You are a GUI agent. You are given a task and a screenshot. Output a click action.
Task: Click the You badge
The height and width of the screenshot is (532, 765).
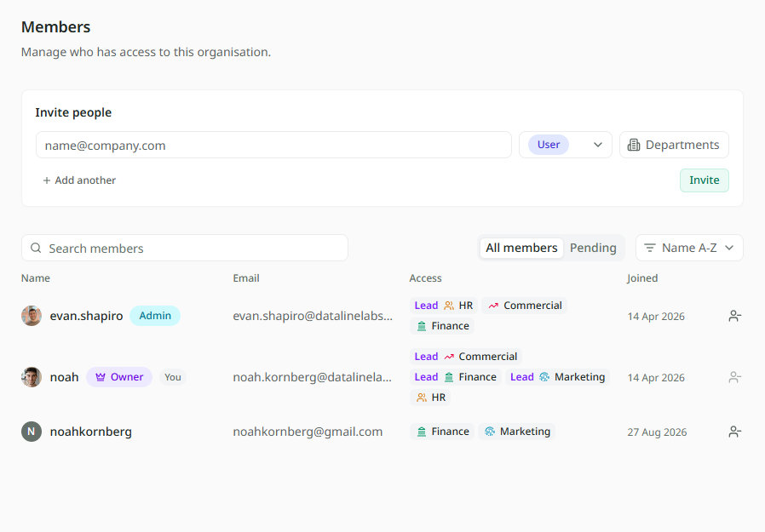(x=173, y=377)
